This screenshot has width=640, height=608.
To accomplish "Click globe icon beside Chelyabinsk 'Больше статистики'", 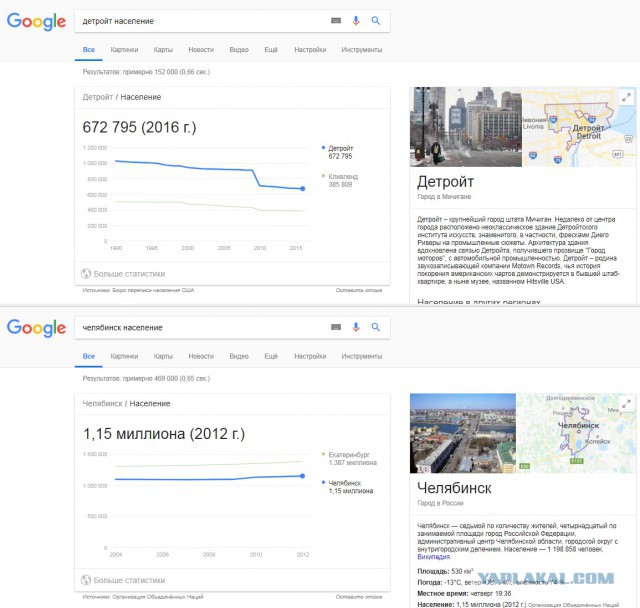I will tap(86, 580).
